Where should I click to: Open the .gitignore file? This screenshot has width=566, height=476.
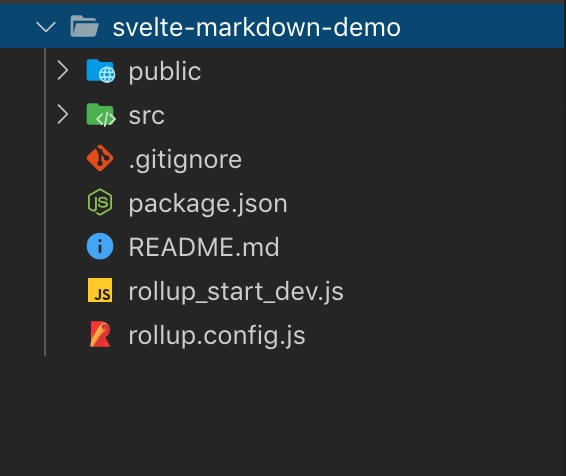(185, 160)
